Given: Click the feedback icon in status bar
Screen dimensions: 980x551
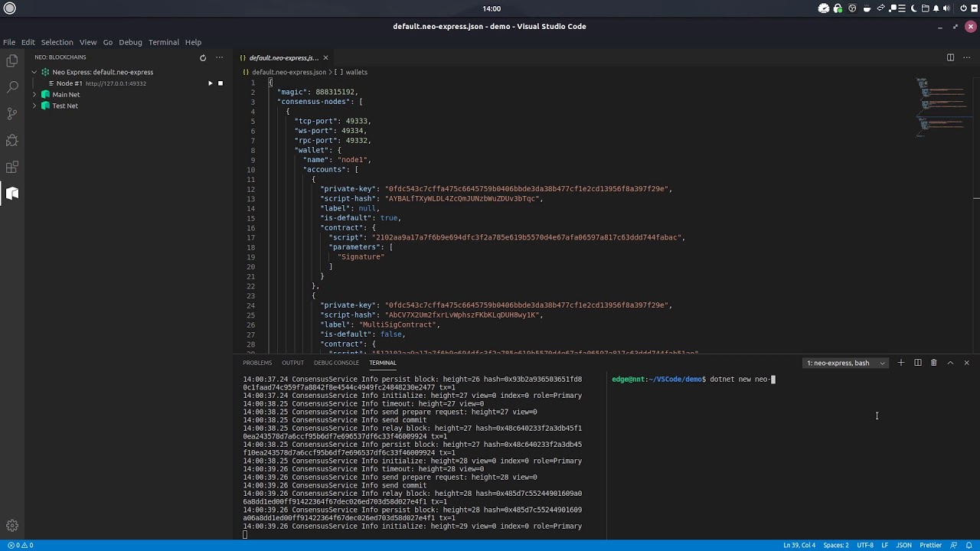Looking at the screenshot, I should (x=953, y=545).
